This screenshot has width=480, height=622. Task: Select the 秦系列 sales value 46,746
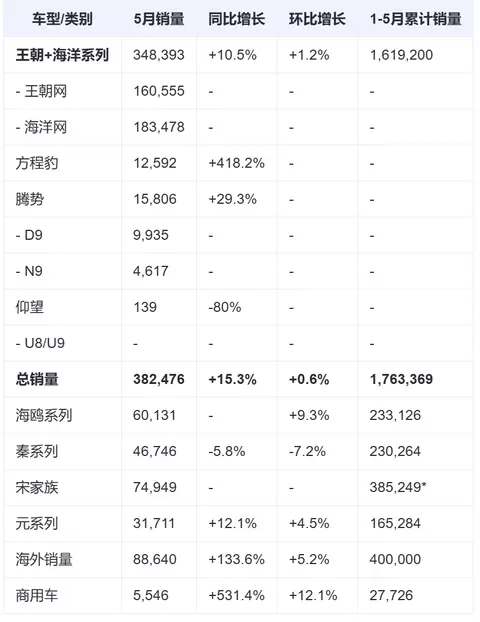155,451
